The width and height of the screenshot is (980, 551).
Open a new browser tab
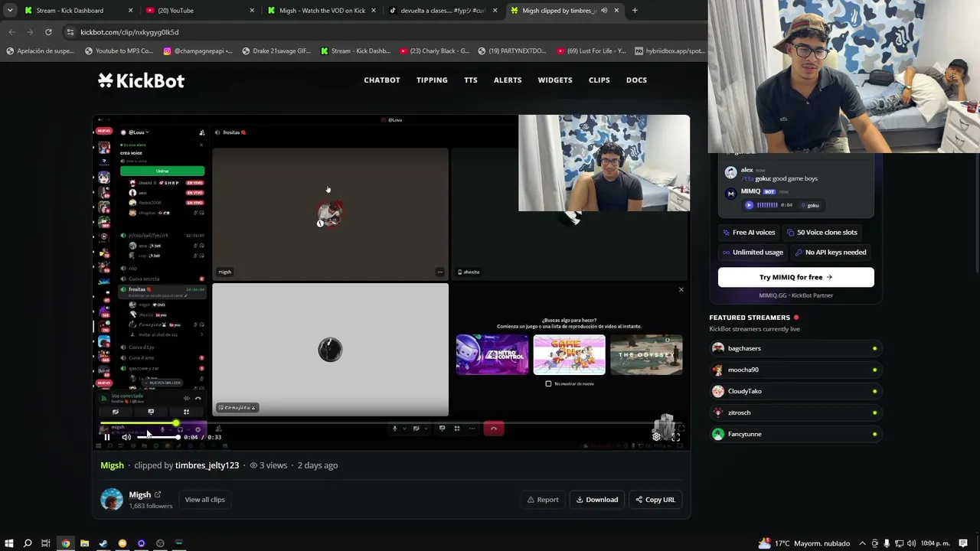point(635,11)
